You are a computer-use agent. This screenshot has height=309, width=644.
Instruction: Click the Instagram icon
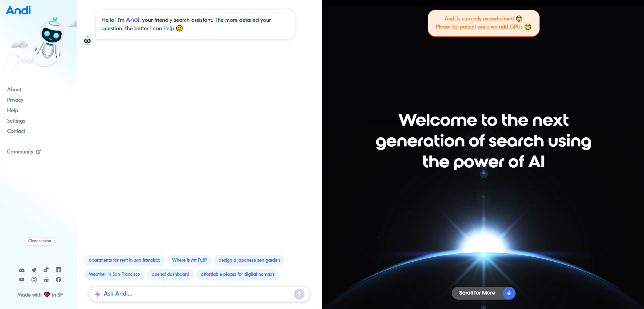(x=34, y=279)
